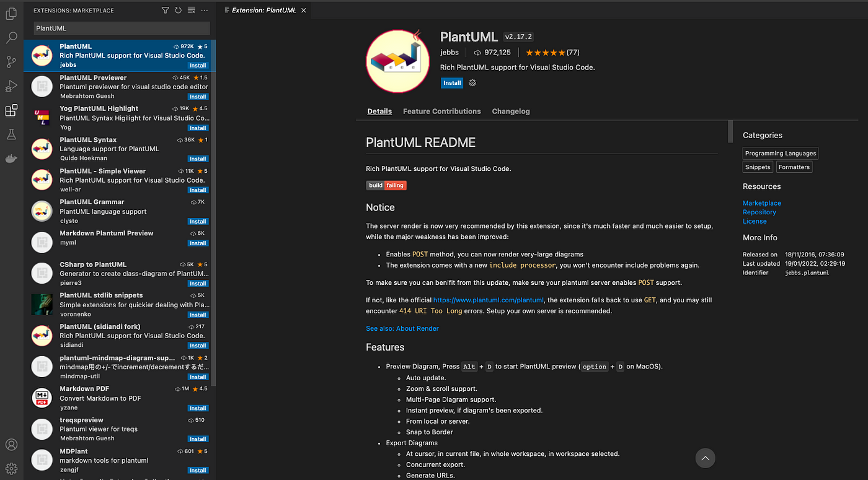
Task: Select the Programming Languages category
Action: tap(781, 153)
